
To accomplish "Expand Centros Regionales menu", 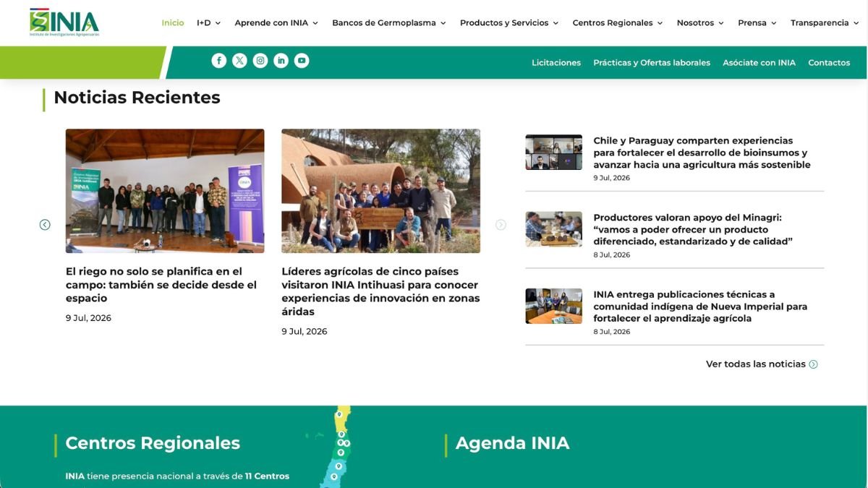I will [x=618, y=23].
